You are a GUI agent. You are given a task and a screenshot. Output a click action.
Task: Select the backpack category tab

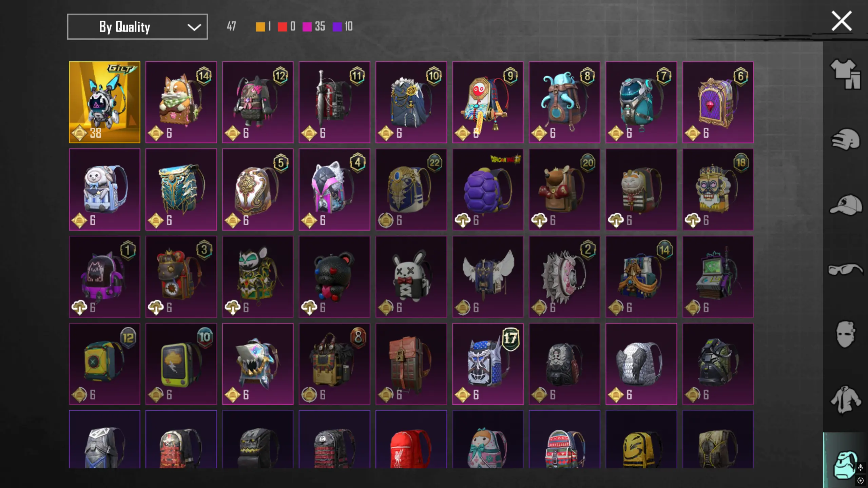[x=841, y=460]
